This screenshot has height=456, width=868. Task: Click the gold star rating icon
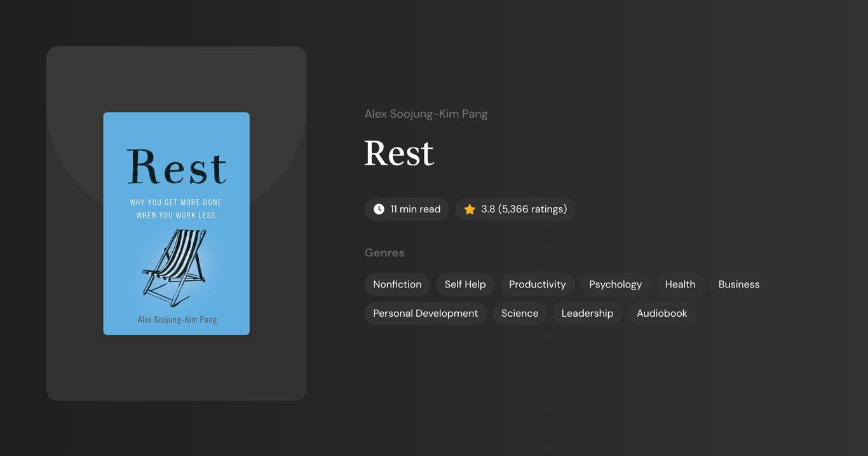coord(470,209)
